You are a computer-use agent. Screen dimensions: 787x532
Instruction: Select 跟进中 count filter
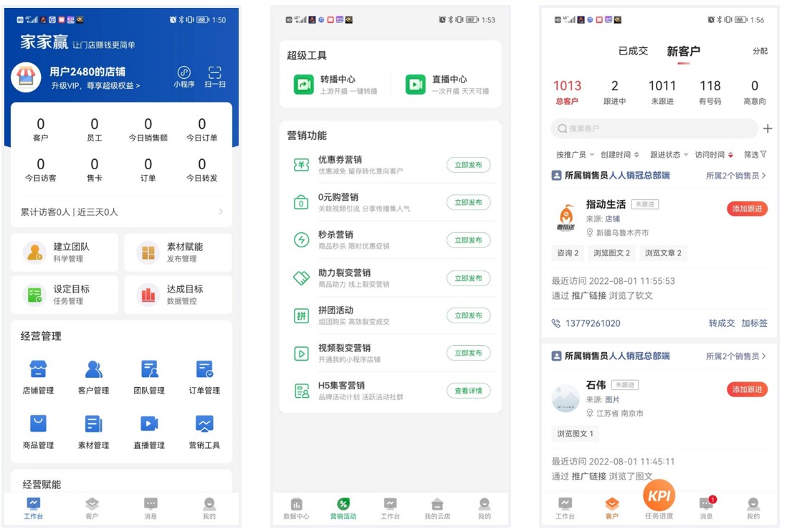point(614,92)
